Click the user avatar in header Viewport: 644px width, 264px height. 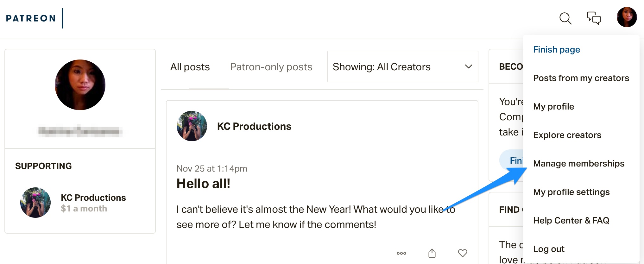coord(627,17)
